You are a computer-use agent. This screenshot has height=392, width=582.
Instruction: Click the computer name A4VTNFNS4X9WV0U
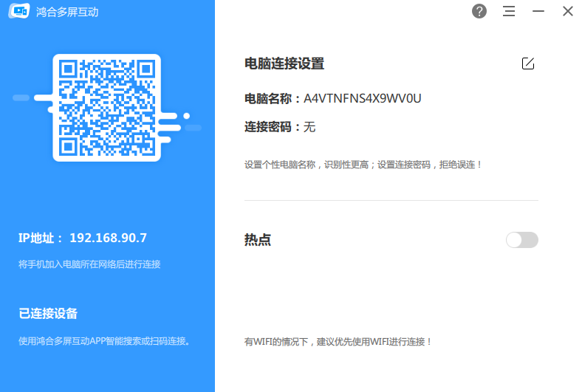click(x=362, y=99)
